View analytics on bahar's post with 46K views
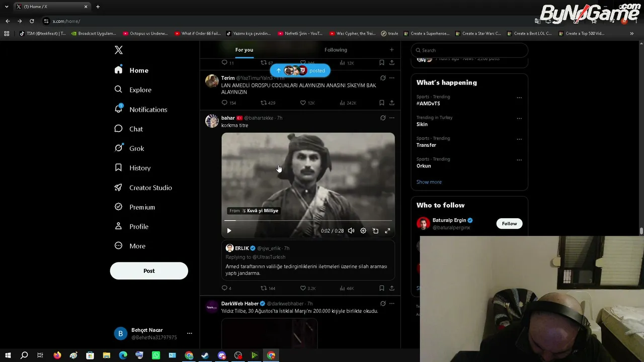Screen dimensions: 644x362 (x=347, y=288)
